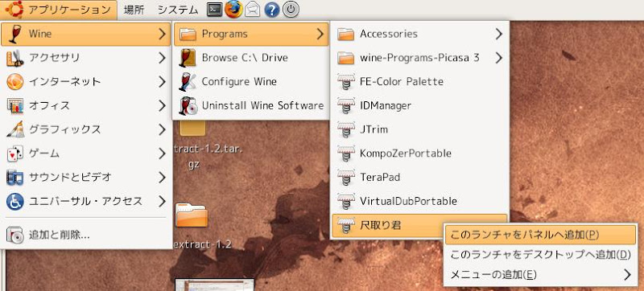
Task: Click the グラフィックス paintbrush icon
Action: (x=14, y=129)
